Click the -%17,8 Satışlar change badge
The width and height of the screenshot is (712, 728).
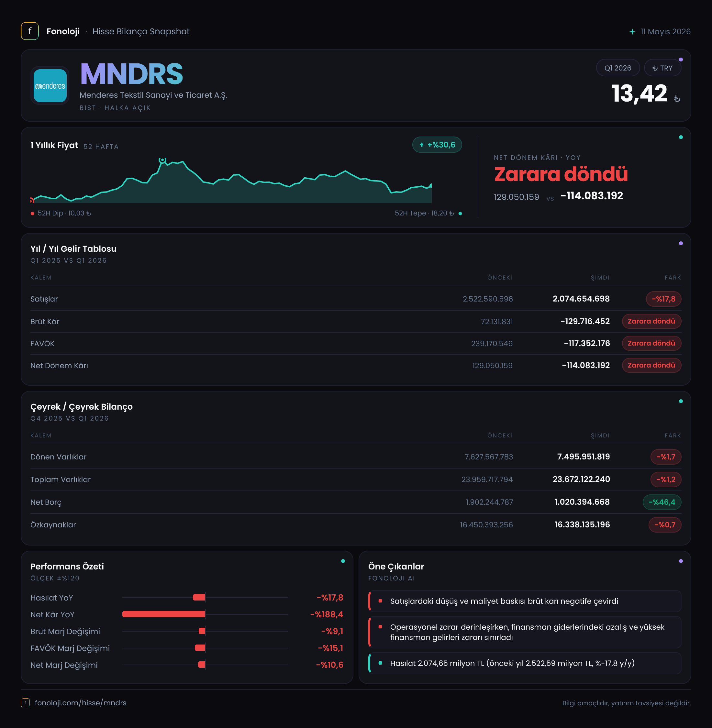click(663, 299)
